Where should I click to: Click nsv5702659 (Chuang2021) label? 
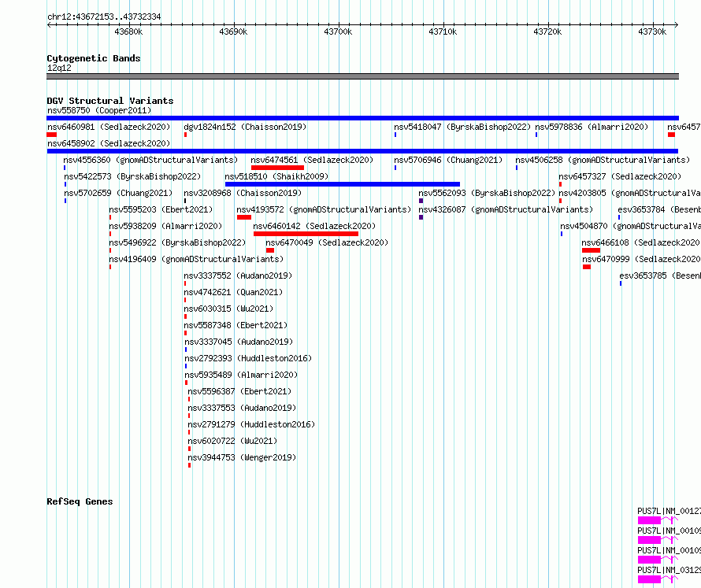coord(118,193)
